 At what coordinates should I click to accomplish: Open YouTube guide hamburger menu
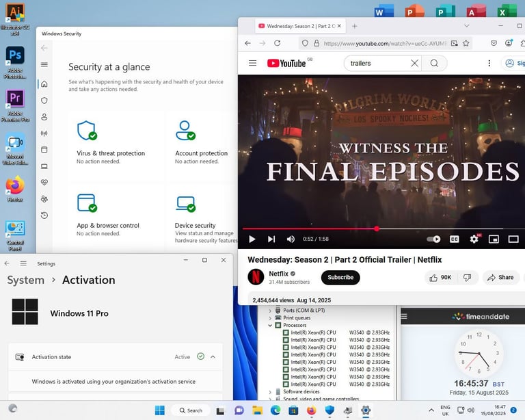(252, 63)
